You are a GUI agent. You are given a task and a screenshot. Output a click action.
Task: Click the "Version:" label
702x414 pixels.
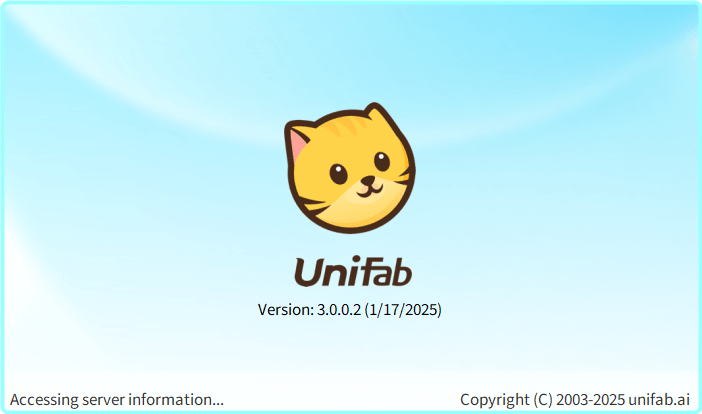(x=286, y=309)
